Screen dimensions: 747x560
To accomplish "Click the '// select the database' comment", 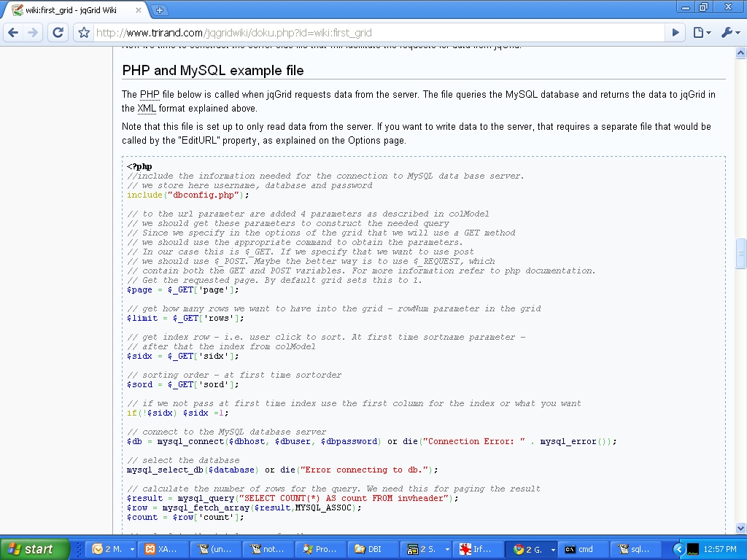I will [x=183, y=461].
